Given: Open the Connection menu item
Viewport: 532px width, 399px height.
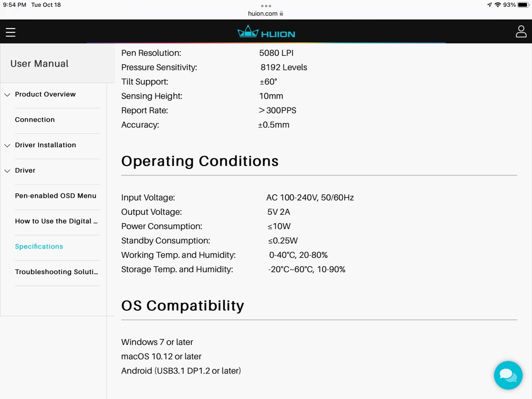Looking at the screenshot, I should pyautogui.click(x=35, y=120).
